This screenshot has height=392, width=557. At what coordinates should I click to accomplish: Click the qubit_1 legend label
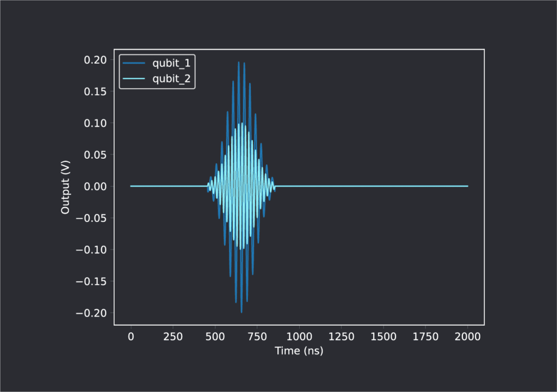[x=170, y=64]
